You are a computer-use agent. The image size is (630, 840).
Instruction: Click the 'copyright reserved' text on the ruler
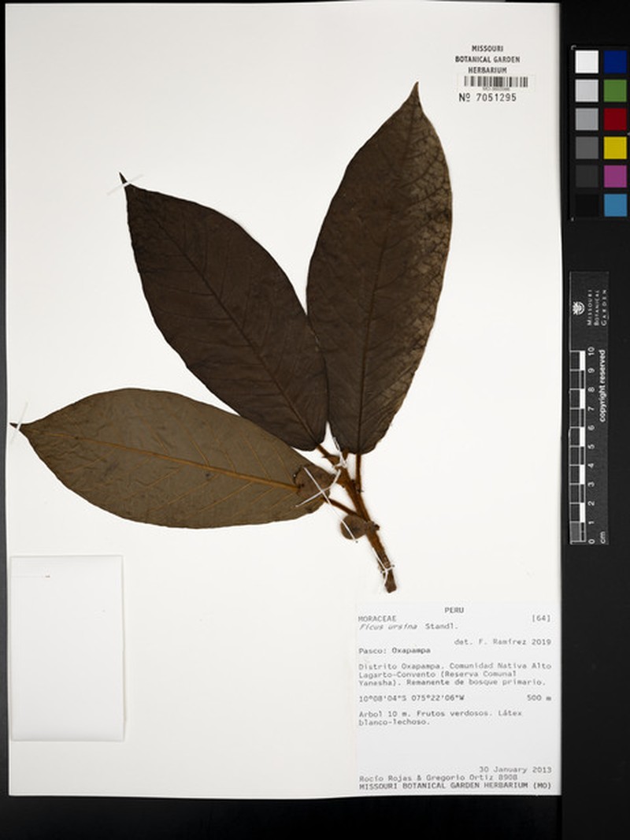[x=602, y=385]
